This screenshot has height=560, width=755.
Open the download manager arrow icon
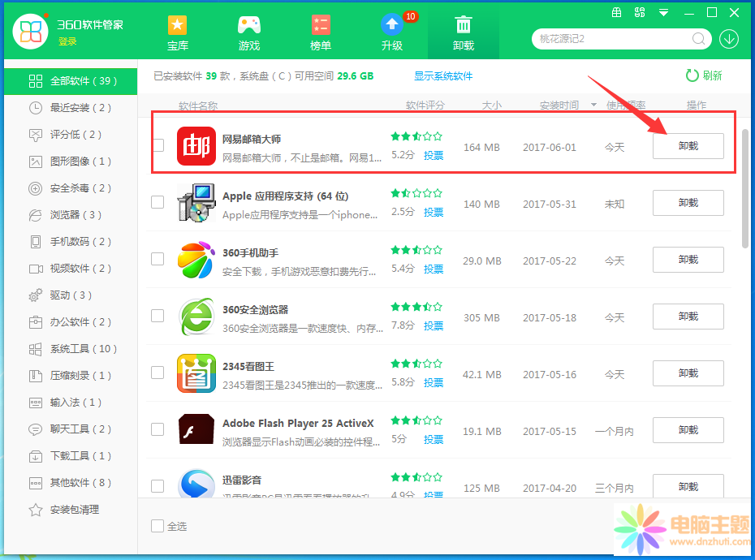tap(728, 39)
